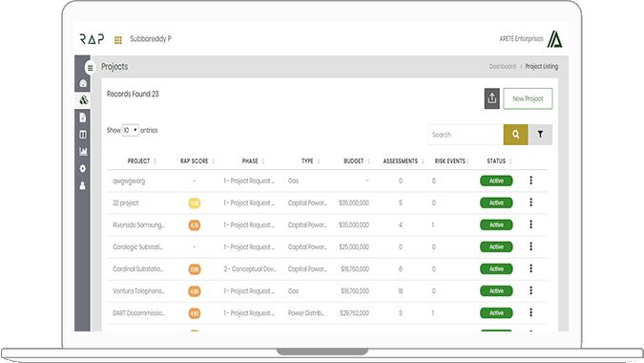Open row actions for Ventura Telephone

coord(531,290)
